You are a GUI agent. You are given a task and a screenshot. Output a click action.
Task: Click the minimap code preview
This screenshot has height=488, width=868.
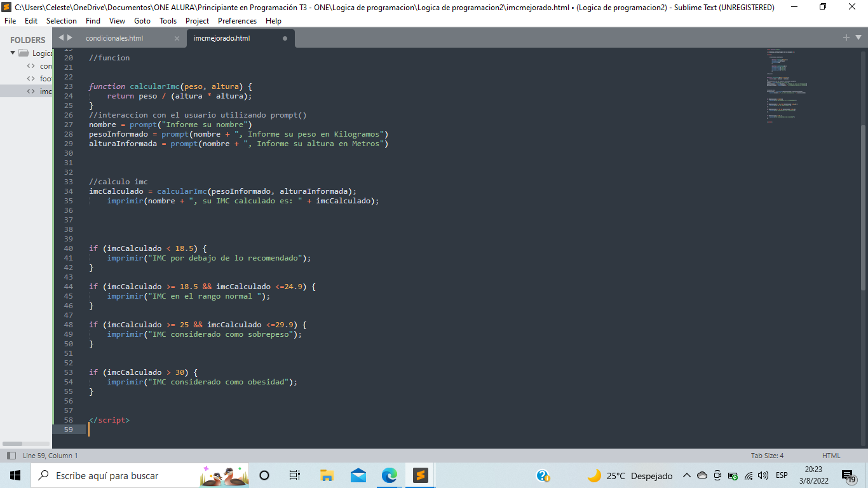point(787,85)
